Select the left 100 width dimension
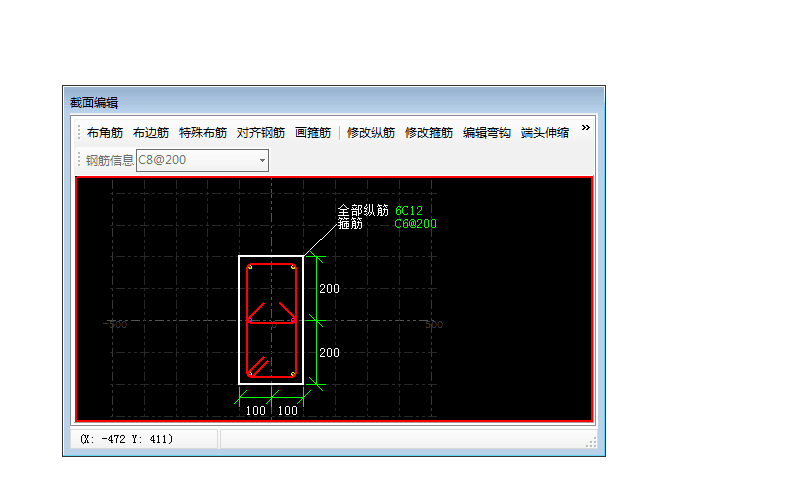This screenshot has width=801, height=492. click(255, 410)
